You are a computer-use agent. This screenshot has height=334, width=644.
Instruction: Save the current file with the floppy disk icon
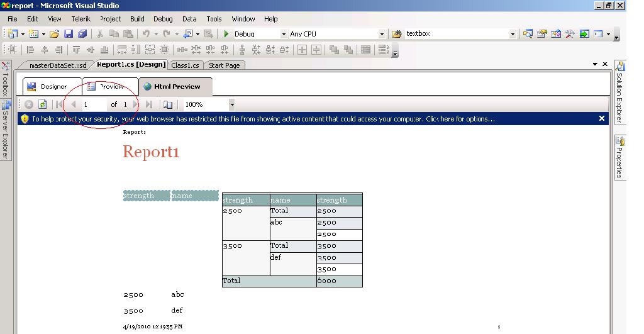pos(69,34)
